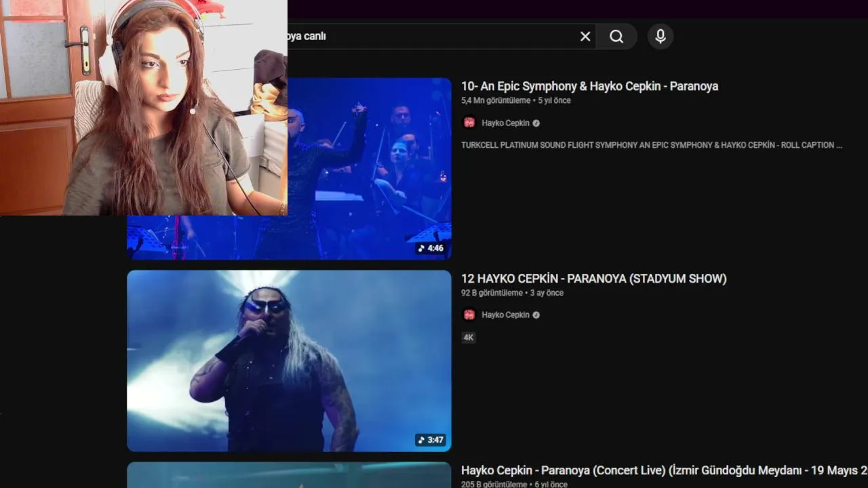The width and height of the screenshot is (868, 488).
Task: Clear the search box with the X icon
Action: [585, 37]
